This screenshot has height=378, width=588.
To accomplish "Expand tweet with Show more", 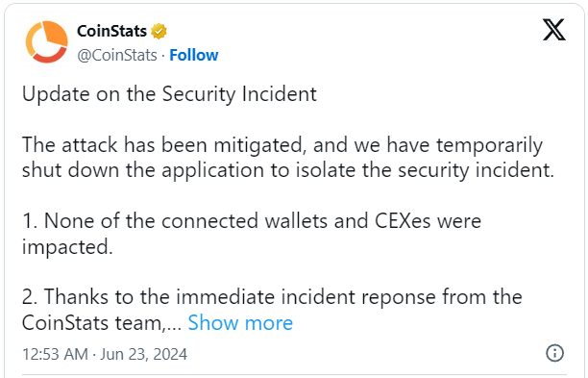I will 240,322.
